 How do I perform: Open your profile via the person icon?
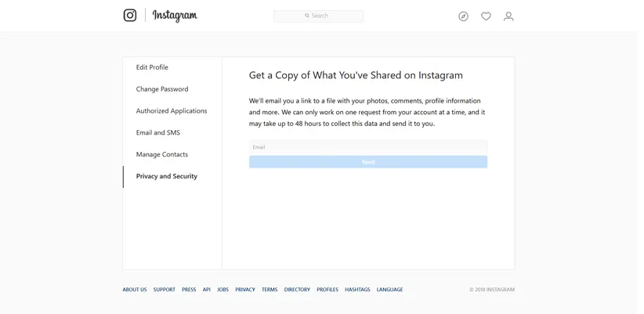pyautogui.click(x=508, y=16)
